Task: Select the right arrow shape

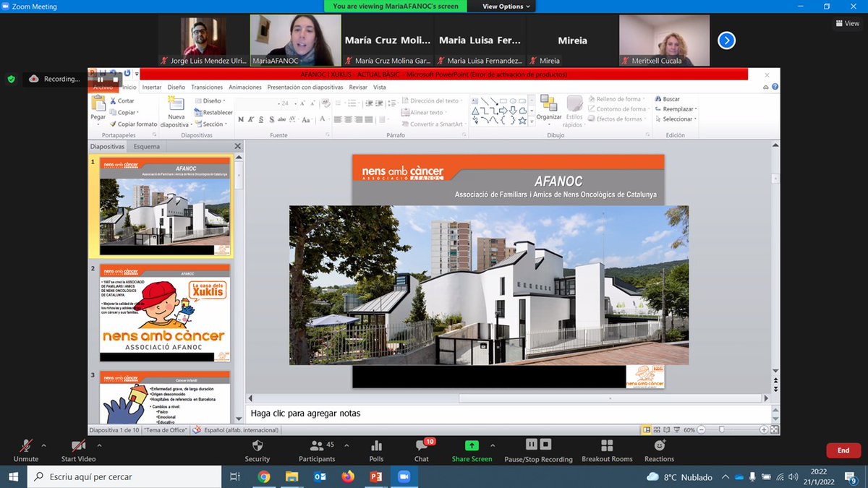Action: [x=503, y=111]
